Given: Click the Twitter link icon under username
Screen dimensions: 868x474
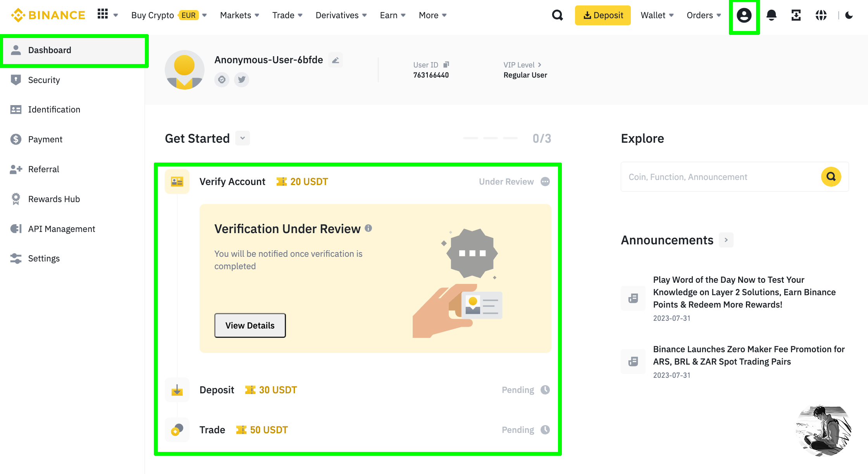Looking at the screenshot, I should point(241,80).
